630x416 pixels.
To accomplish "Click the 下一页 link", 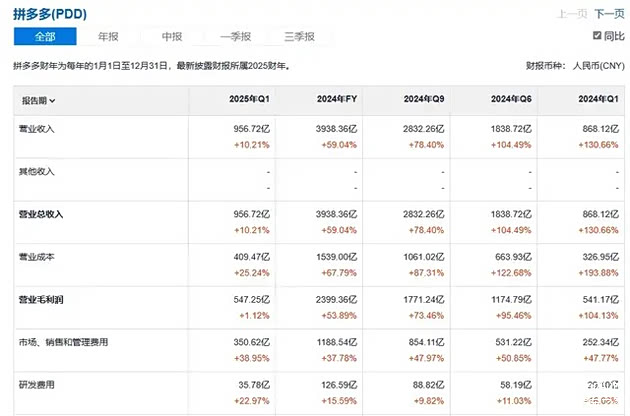I will [x=607, y=14].
